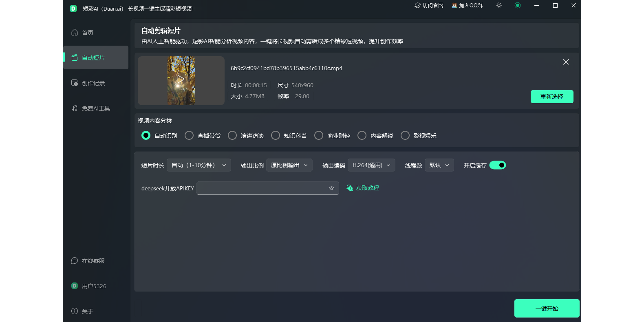Screen dimensions: 644x322
Task: Remove the loaded video with X icon
Action: 566,62
